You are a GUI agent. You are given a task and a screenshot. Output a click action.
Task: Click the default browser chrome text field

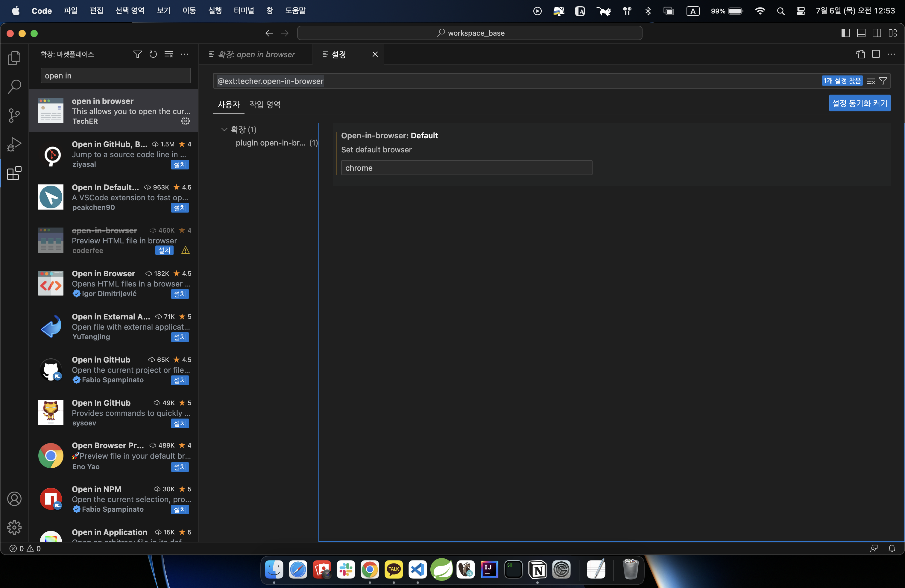pos(466,168)
